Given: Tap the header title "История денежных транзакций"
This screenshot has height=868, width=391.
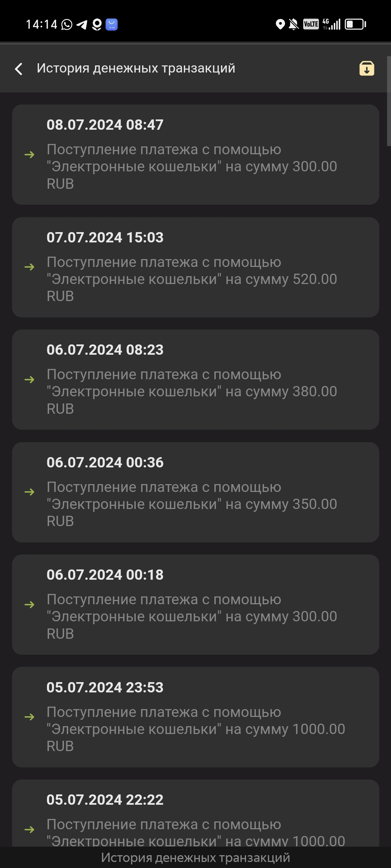Looking at the screenshot, I should click(136, 68).
